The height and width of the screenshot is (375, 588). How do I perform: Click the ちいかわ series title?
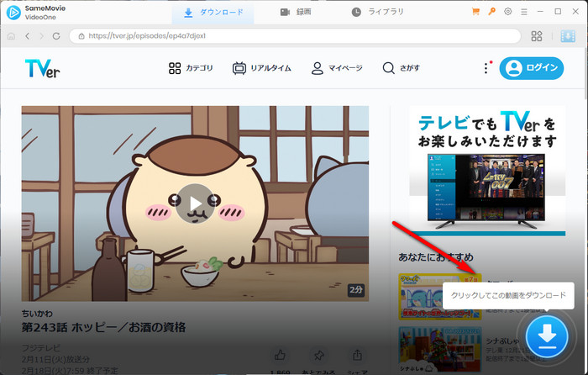click(37, 314)
